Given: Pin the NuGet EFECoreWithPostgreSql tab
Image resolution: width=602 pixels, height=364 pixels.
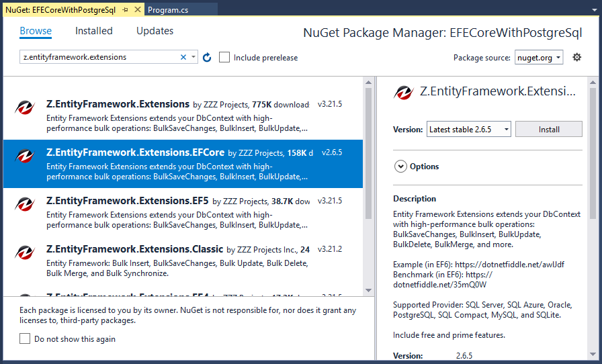Looking at the screenshot, I should [125, 10].
